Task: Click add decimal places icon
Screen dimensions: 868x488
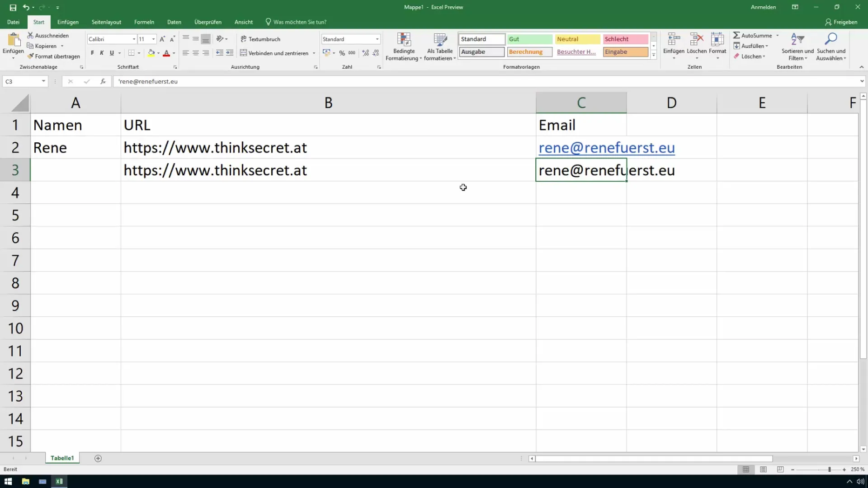Action: pos(365,53)
